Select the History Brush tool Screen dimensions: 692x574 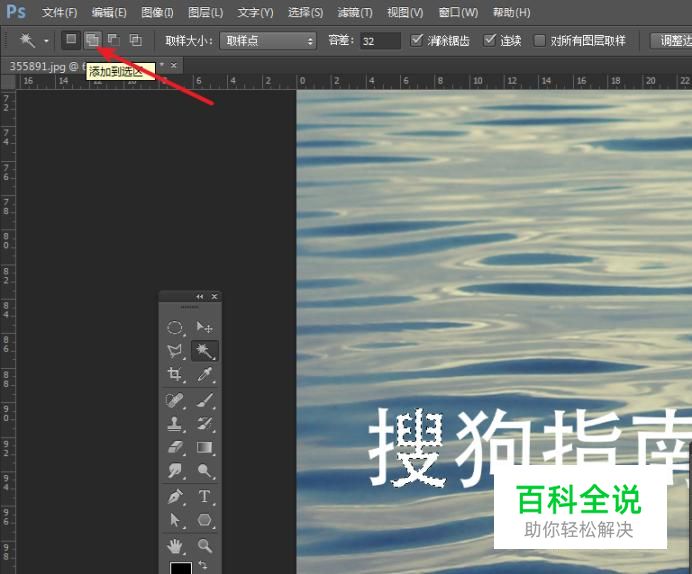coord(204,424)
